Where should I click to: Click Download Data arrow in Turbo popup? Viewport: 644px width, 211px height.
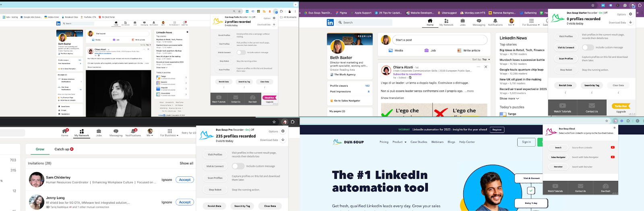tap(274, 25)
